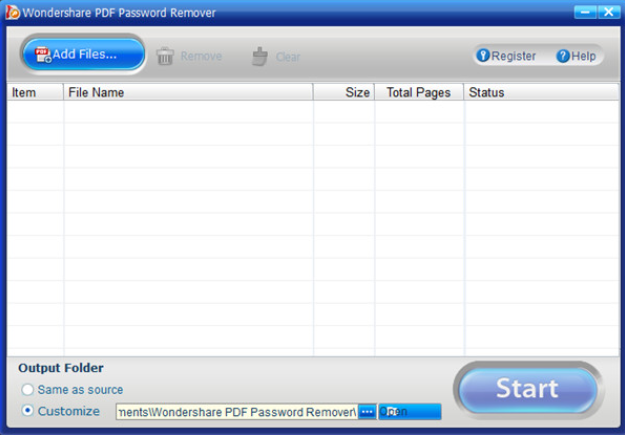Open the Help page
Screen dimensions: 625x435
point(576,56)
